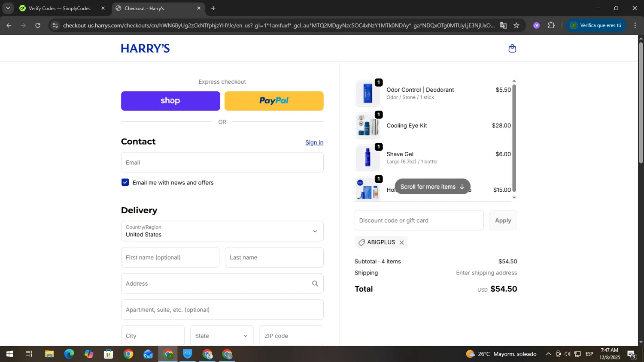Screen dimensions: 644x362
Task: Pay with PayPal express checkout
Action: coord(274,101)
